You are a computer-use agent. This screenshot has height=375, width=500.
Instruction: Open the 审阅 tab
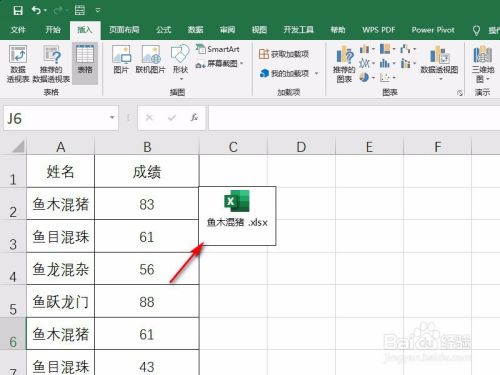pos(227,30)
